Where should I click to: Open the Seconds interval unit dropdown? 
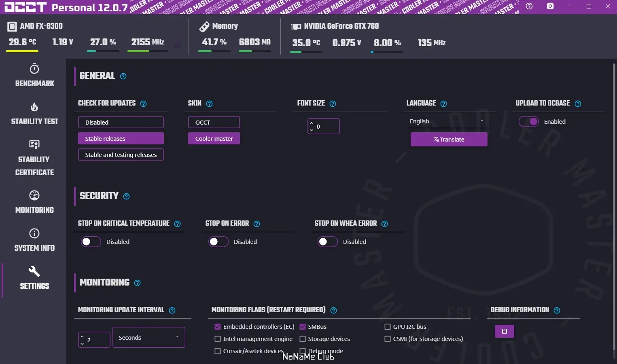click(x=149, y=337)
